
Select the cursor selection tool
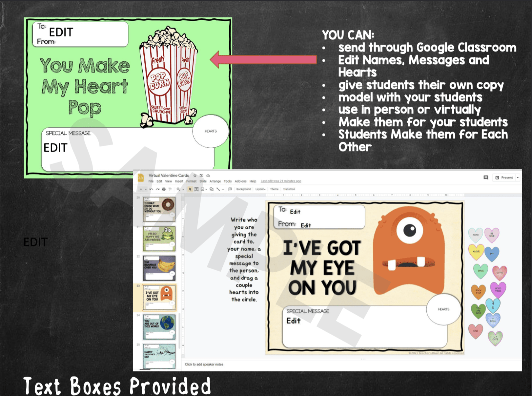(190, 190)
